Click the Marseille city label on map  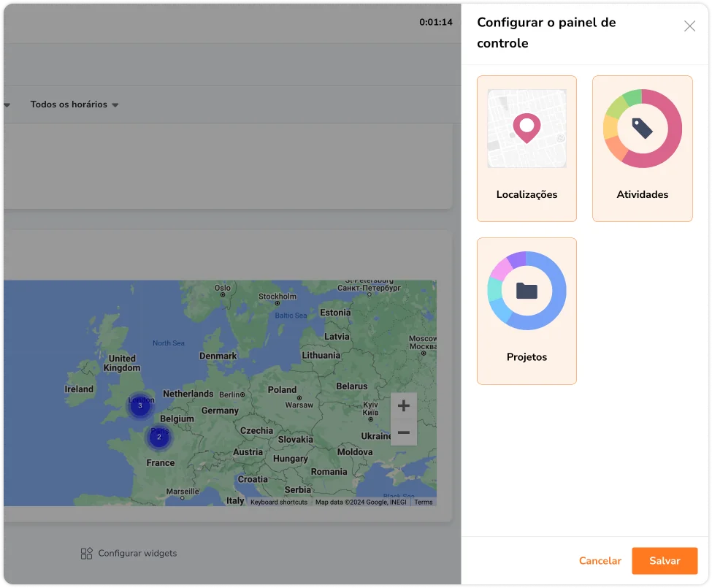(x=183, y=492)
